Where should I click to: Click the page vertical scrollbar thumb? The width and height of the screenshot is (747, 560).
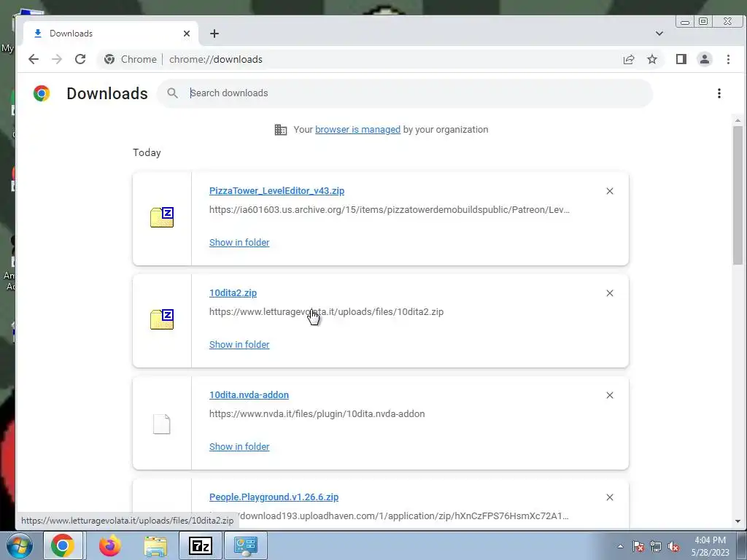[738, 195]
